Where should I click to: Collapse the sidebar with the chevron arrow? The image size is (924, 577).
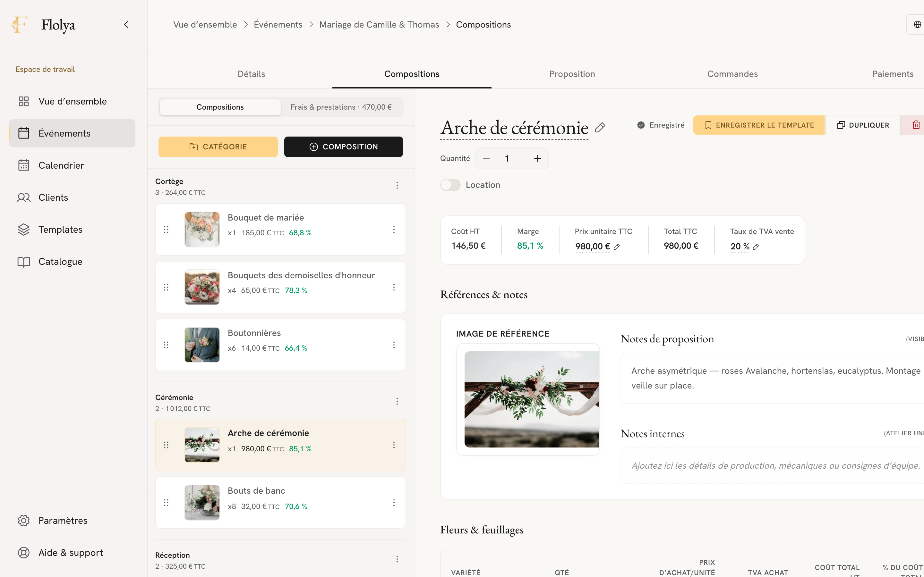[x=126, y=25]
